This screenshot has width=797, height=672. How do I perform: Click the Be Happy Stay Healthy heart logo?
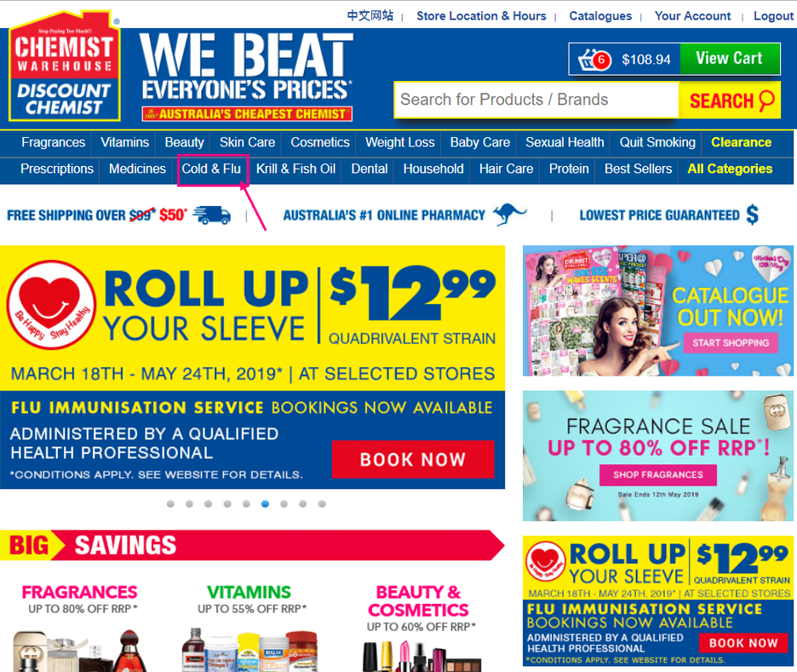51,305
